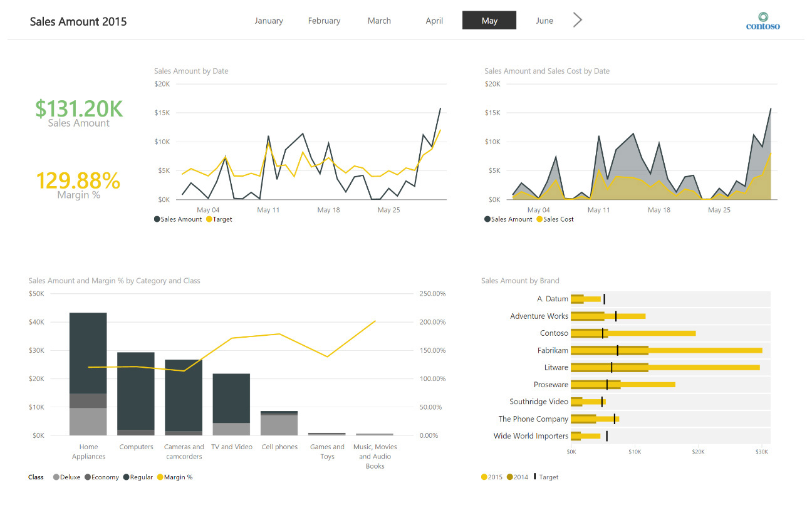This screenshot has height=520, width=812.
Task: Select the Contoso brand bar row
Action: click(x=632, y=333)
